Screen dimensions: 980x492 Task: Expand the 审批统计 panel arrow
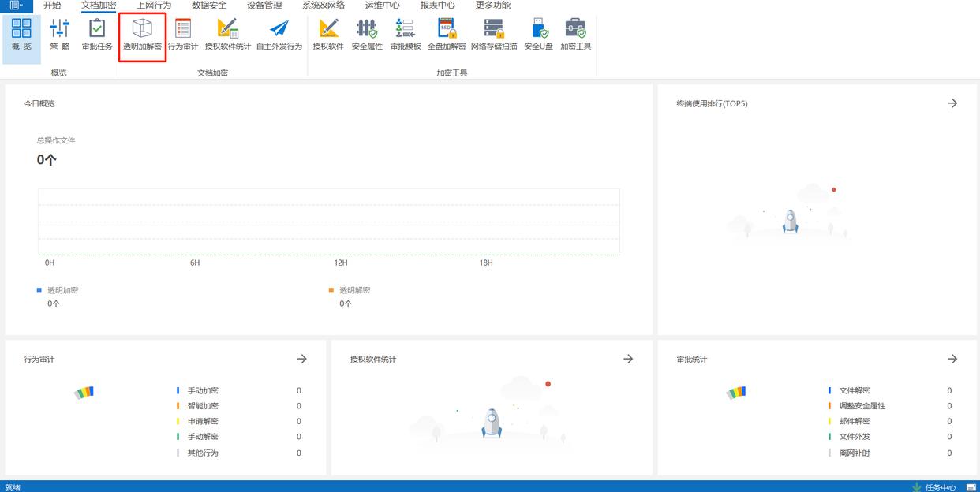[952, 359]
